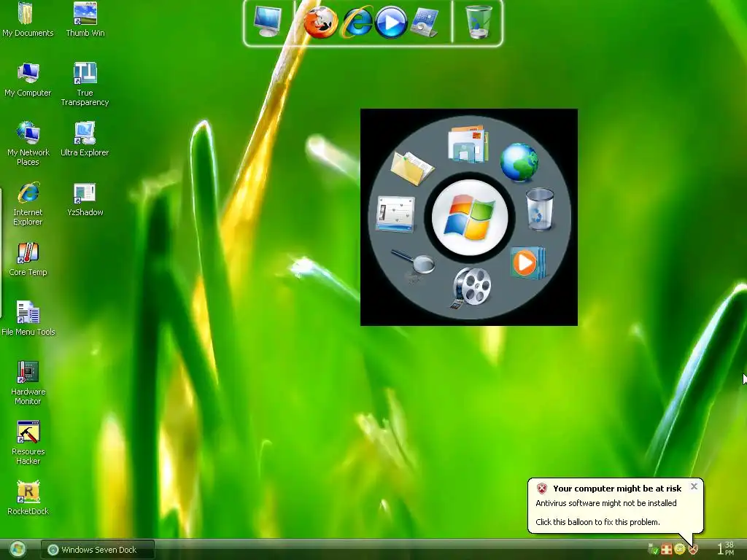This screenshot has height=560, width=747.
Task: Open the control panel icon in the circular dock
Action: tap(395, 214)
